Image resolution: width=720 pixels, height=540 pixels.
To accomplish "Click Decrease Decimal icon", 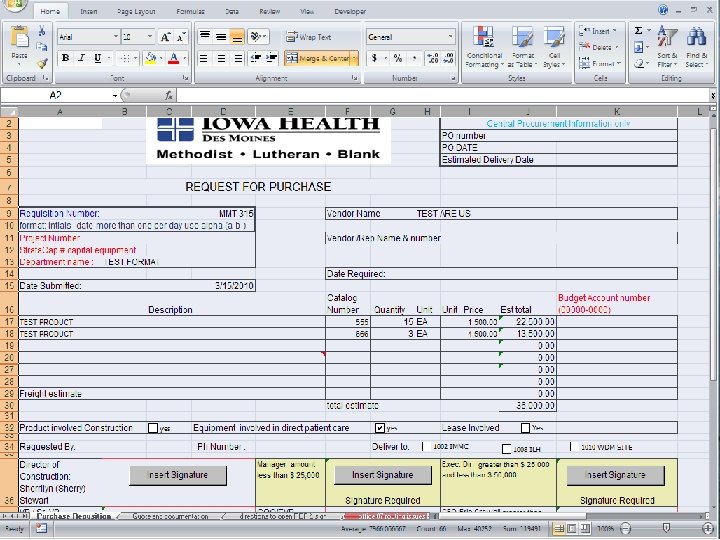I will [x=449, y=58].
